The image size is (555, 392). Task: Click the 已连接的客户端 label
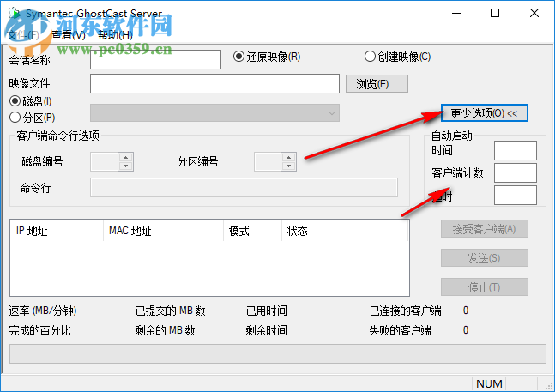click(x=405, y=311)
